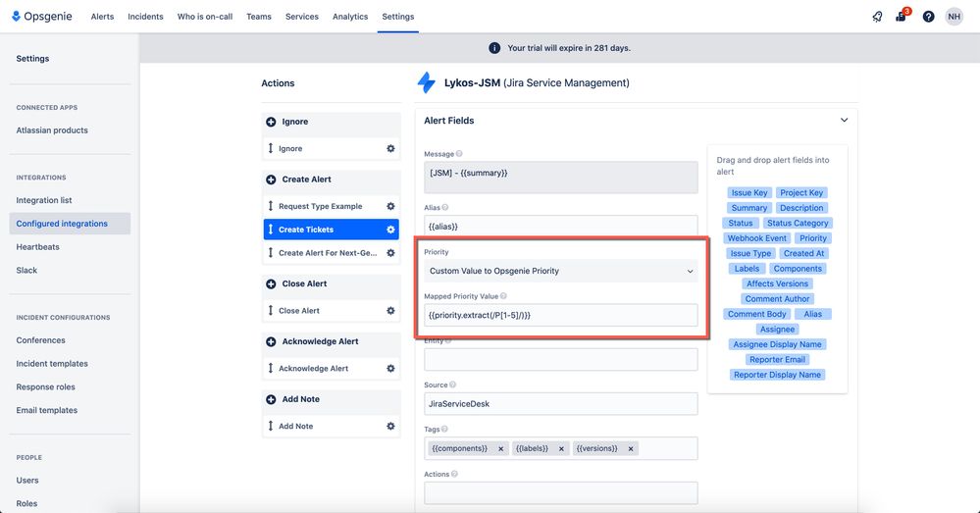Click the plus icon next to Ignore

[271, 122]
